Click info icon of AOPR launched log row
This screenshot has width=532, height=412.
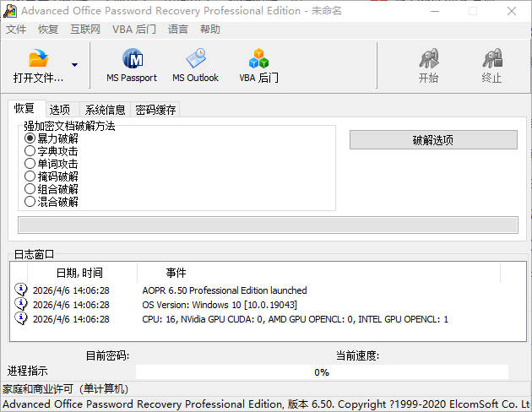click(x=21, y=290)
